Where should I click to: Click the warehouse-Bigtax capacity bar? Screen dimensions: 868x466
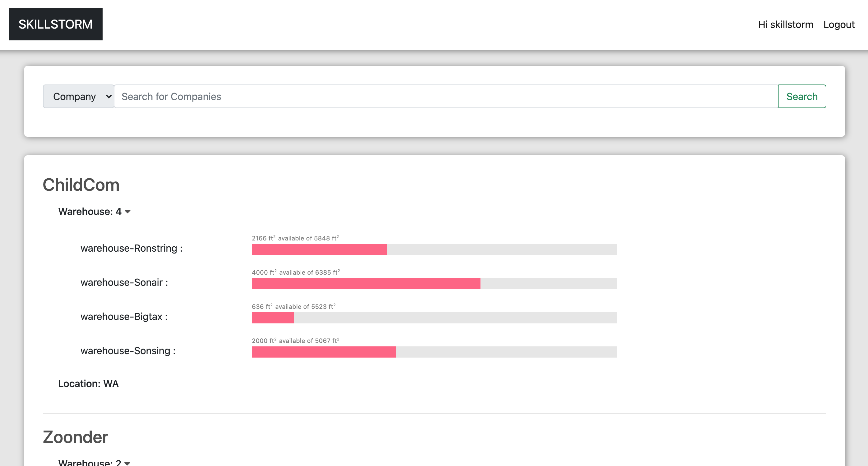click(x=434, y=318)
